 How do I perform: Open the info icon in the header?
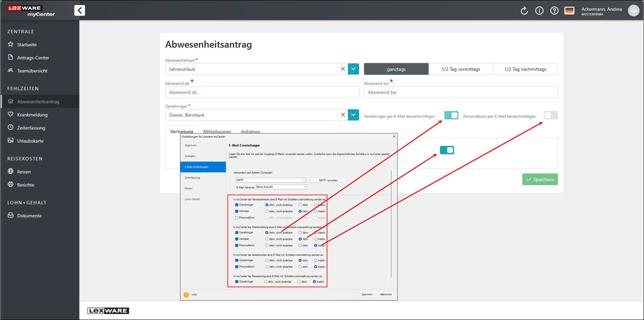point(539,11)
